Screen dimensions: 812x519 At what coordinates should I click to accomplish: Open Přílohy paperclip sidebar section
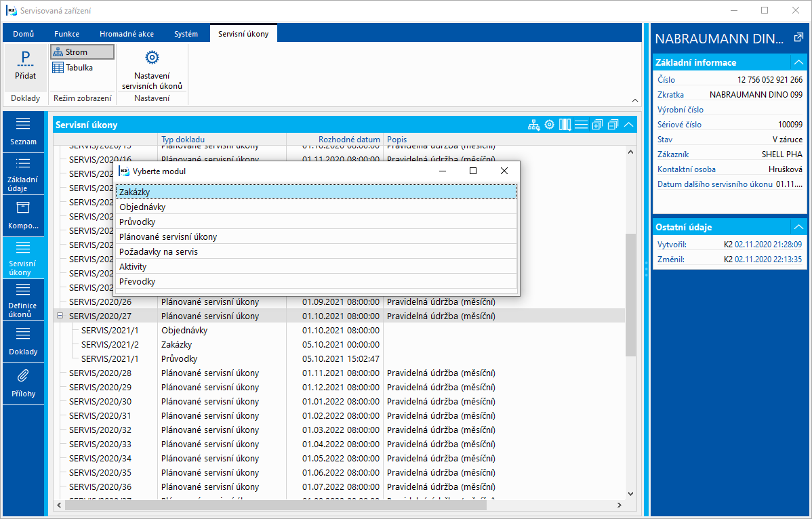23,384
